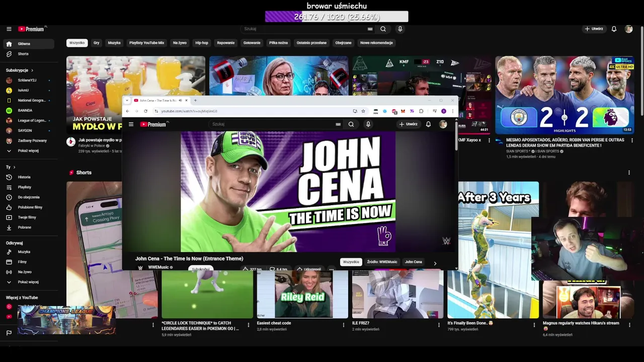Click search magnifier in front YouTube window
Image resolution: width=644 pixels, height=362 pixels.
pos(351,124)
